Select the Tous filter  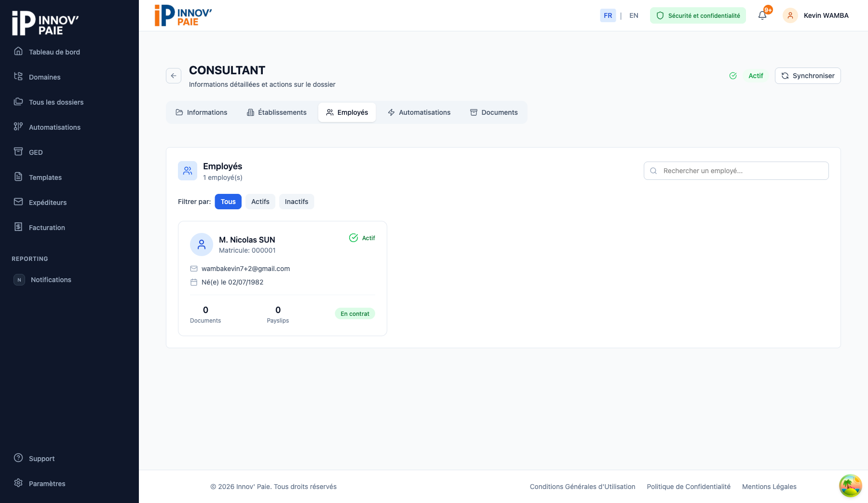point(228,202)
